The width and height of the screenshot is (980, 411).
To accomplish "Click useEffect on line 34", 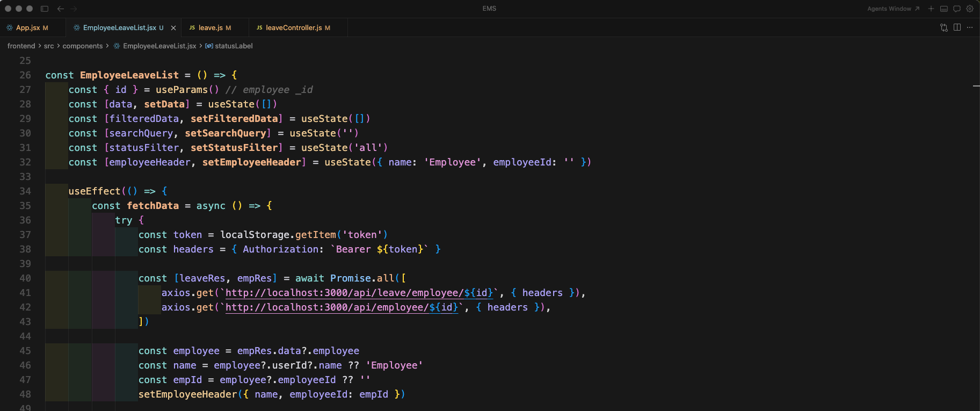I will click(x=95, y=191).
